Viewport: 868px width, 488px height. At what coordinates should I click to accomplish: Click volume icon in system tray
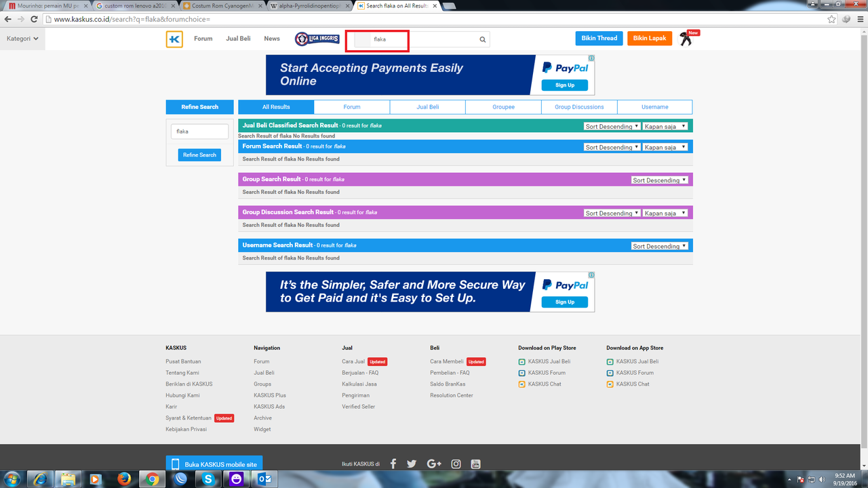(821, 479)
